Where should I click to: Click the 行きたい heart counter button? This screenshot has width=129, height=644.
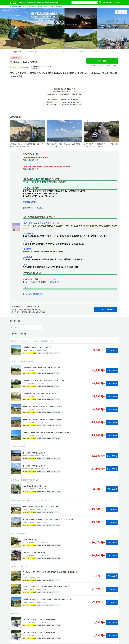click(104, 66)
